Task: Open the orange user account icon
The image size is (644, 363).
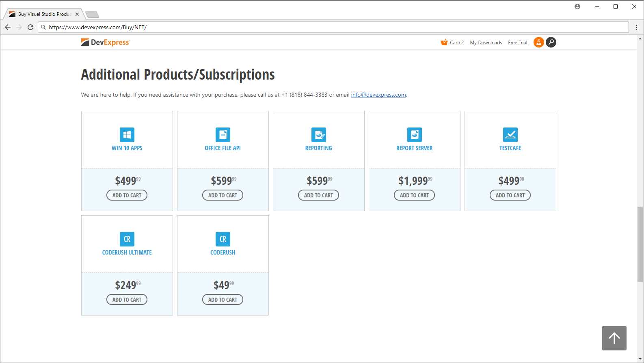Action: [539, 42]
